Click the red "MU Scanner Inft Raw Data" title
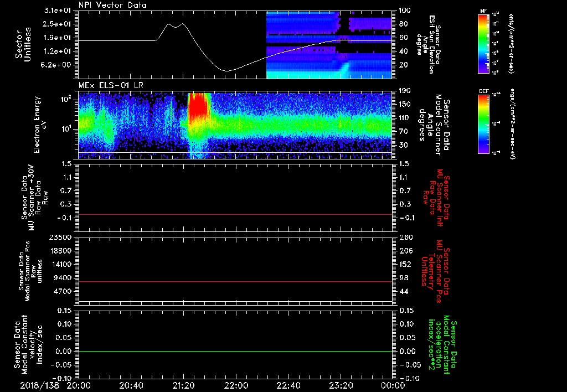Screen dimensions: 567x392 tap(436, 198)
